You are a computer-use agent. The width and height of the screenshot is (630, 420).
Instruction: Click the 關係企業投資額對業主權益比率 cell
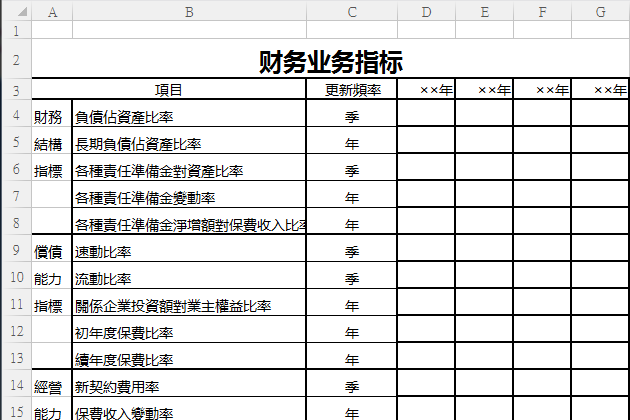coord(189,305)
